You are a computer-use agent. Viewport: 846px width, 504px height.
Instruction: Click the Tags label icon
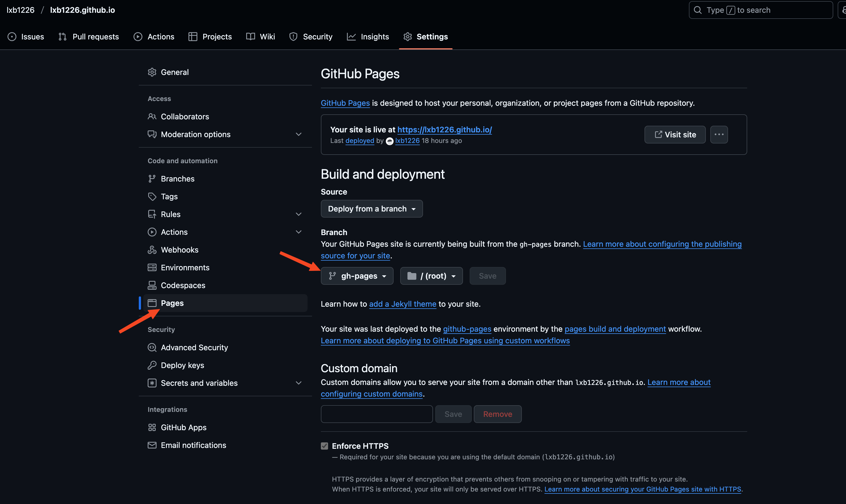(152, 196)
